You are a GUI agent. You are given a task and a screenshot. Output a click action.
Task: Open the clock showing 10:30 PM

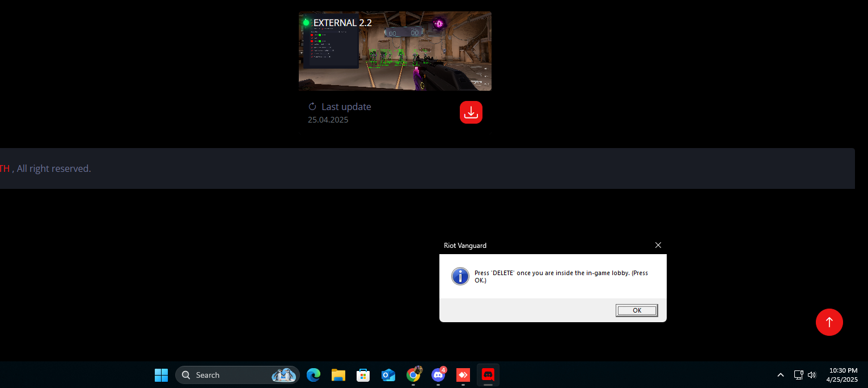pyautogui.click(x=842, y=375)
